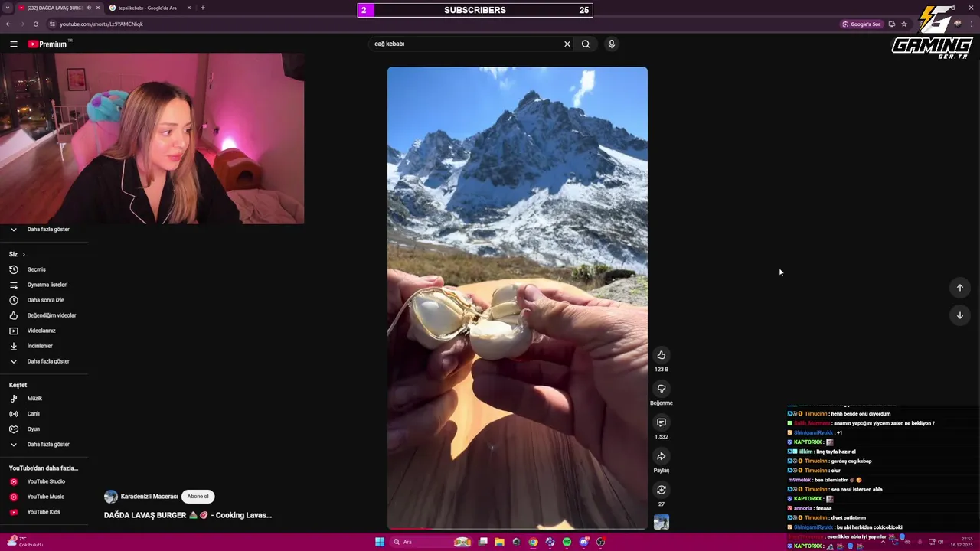Open Beğendiğim videolar list

[x=44, y=315]
